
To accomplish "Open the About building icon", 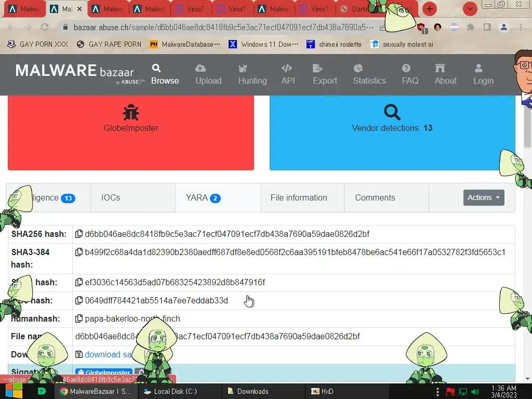I will (x=440, y=68).
